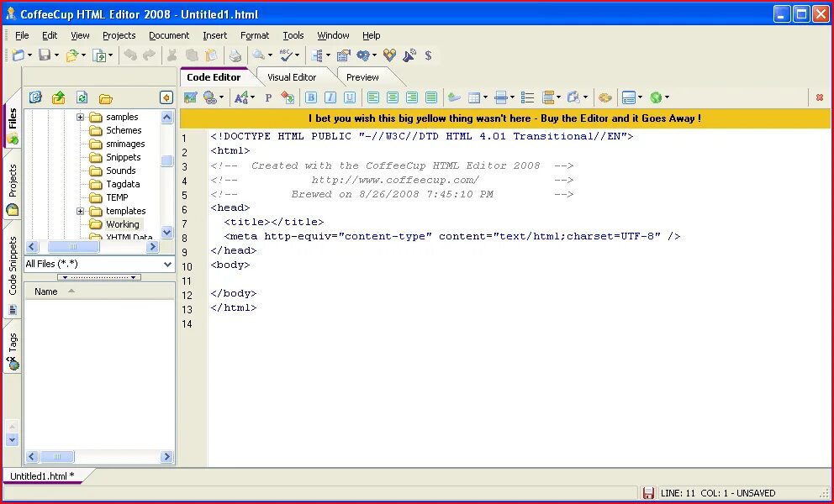Click the up-folder green arrow icon
834x504 pixels.
click(59, 97)
